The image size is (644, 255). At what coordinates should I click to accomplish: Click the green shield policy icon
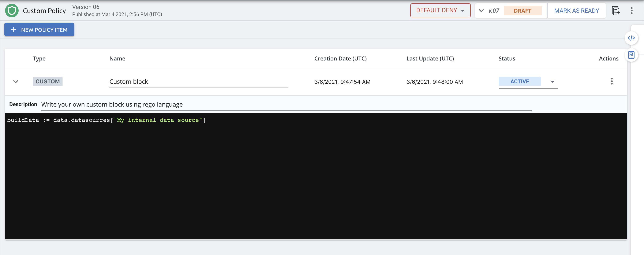(12, 11)
